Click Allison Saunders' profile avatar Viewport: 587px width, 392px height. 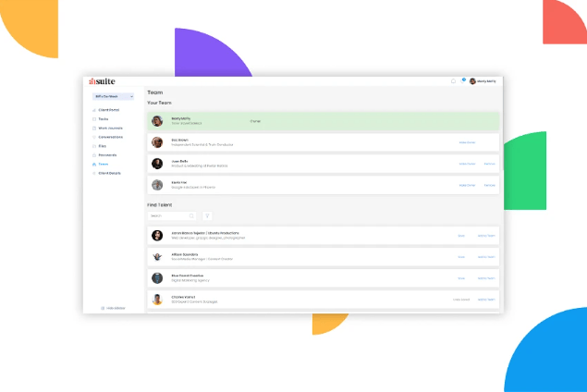157,256
